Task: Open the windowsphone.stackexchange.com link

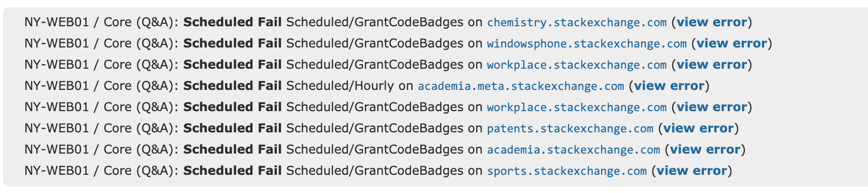Action: click(x=586, y=43)
